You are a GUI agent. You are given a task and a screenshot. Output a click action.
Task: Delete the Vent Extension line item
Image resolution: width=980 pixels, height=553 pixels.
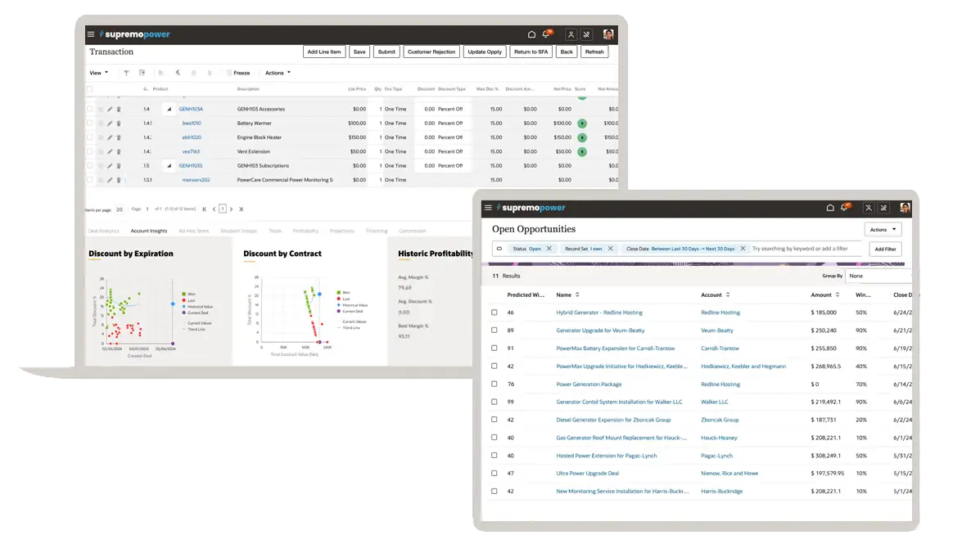tap(118, 152)
